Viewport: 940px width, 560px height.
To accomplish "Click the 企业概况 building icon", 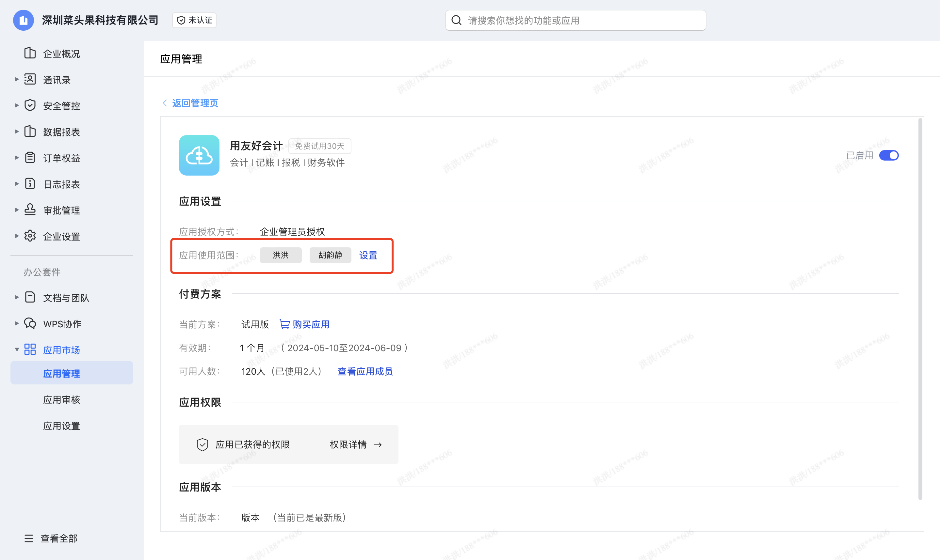I will 30,53.
